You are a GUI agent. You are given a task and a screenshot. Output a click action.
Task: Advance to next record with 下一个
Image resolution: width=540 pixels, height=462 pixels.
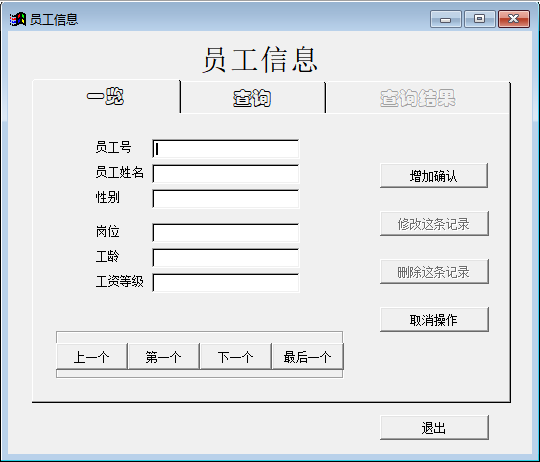pos(236,356)
